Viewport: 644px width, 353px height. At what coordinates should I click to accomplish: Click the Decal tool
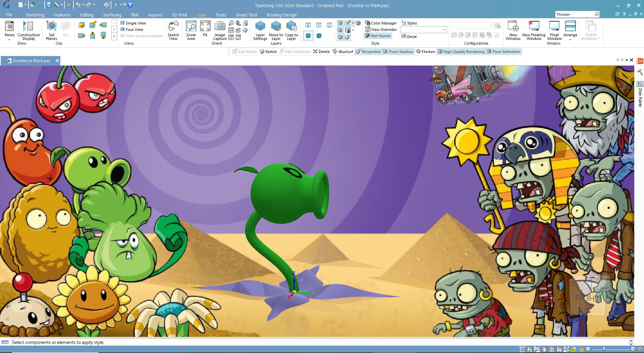pos(409,36)
